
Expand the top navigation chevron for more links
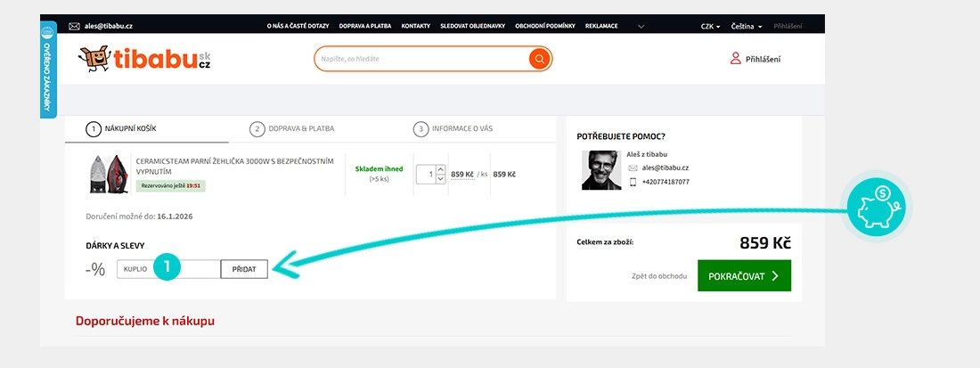[641, 26]
